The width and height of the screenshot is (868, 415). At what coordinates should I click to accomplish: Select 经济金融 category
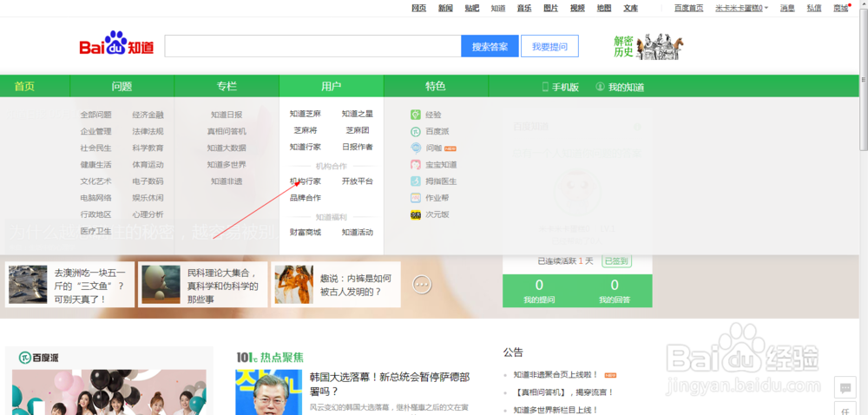pos(148,115)
